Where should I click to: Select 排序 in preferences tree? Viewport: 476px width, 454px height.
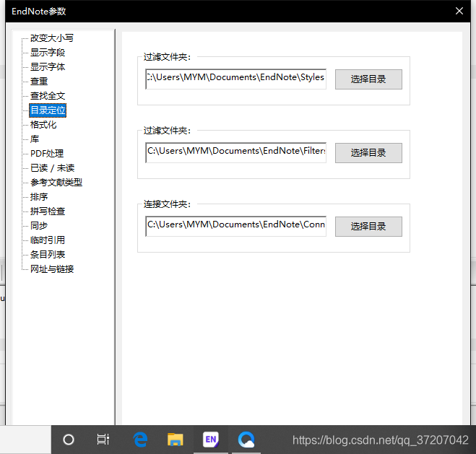[39, 197]
